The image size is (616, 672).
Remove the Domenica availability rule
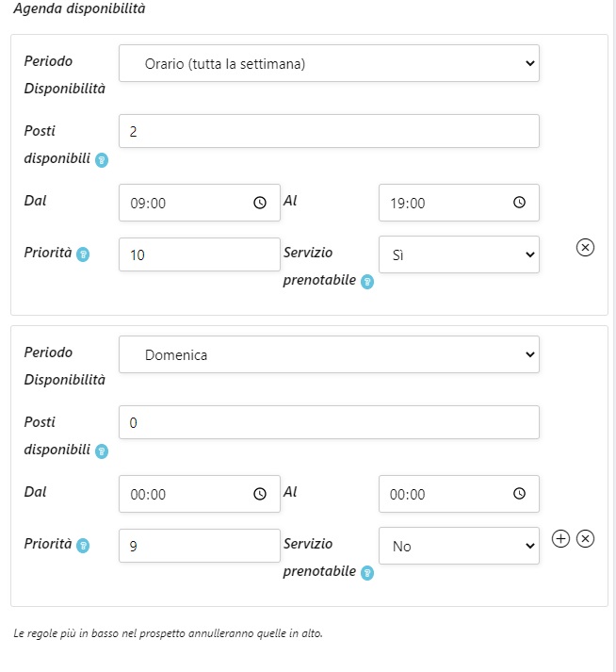585,539
